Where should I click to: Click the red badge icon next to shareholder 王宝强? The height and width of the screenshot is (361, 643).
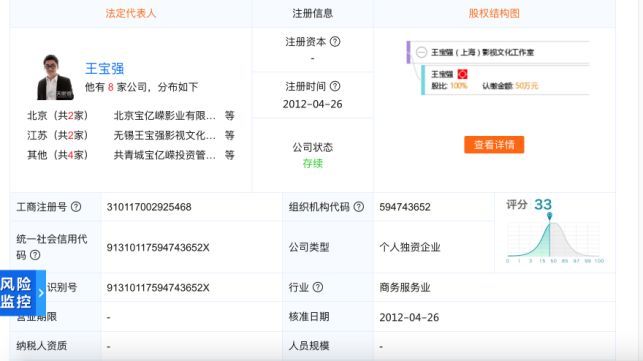pos(462,74)
